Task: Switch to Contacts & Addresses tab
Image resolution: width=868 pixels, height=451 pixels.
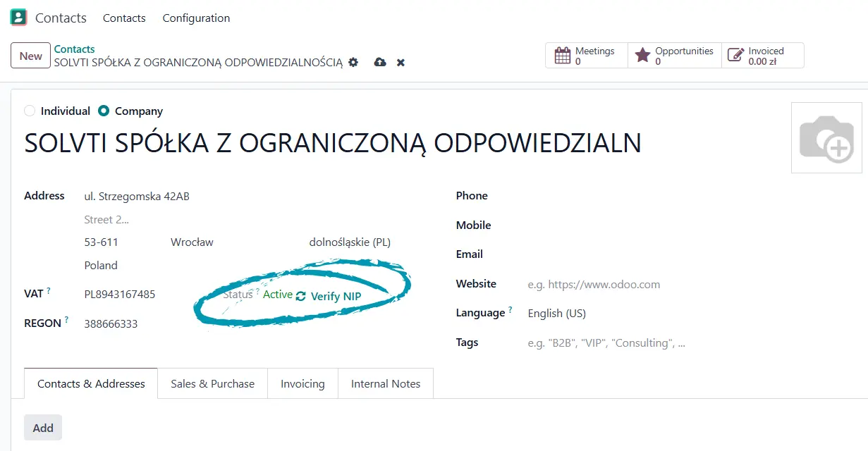Action: coord(91,383)
